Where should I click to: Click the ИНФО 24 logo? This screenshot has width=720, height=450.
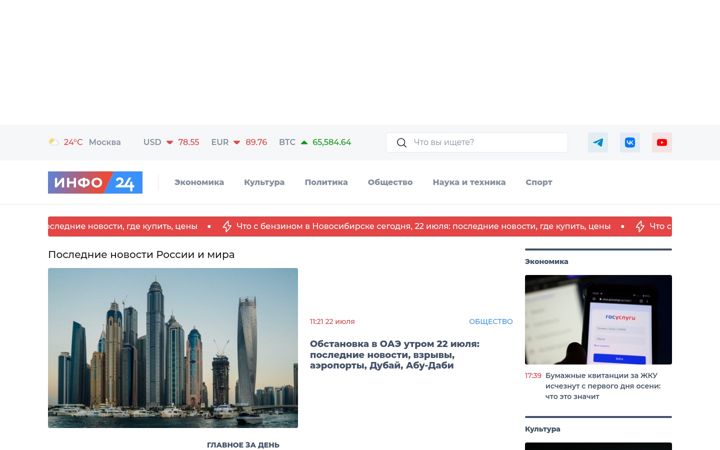click(x=95, y=182)
